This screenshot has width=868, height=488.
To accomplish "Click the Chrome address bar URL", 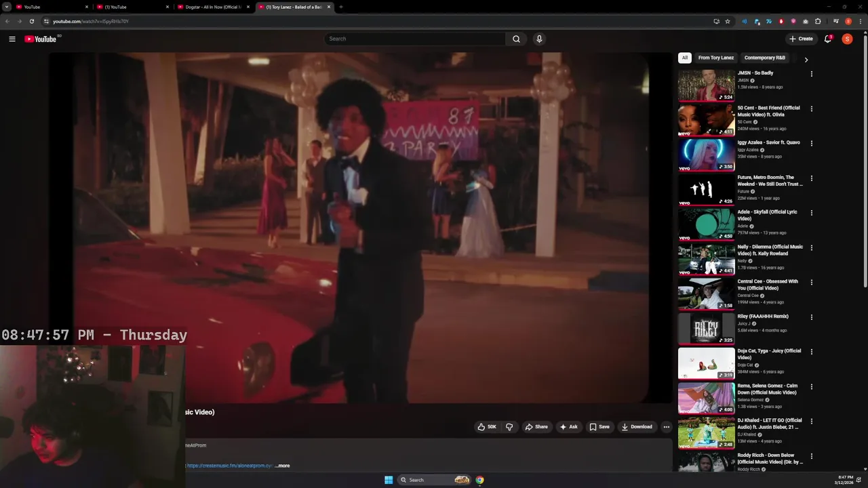I will click(91, 21).
